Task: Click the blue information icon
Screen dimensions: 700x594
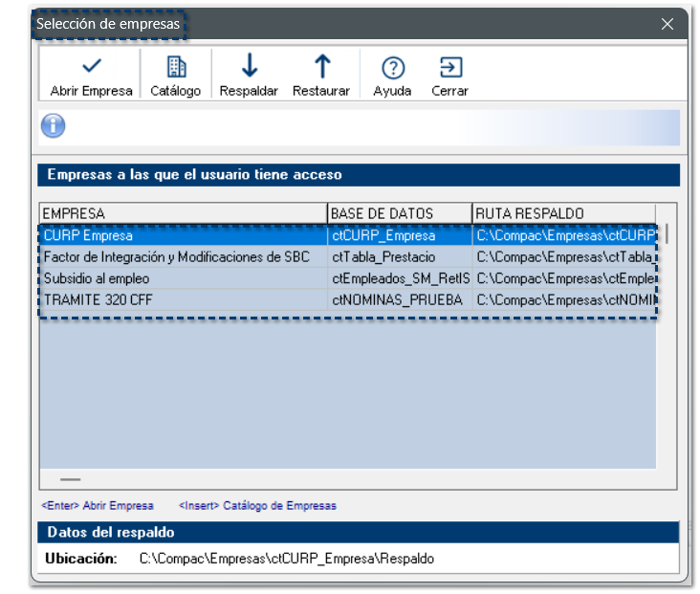Action: click(54, 125)
